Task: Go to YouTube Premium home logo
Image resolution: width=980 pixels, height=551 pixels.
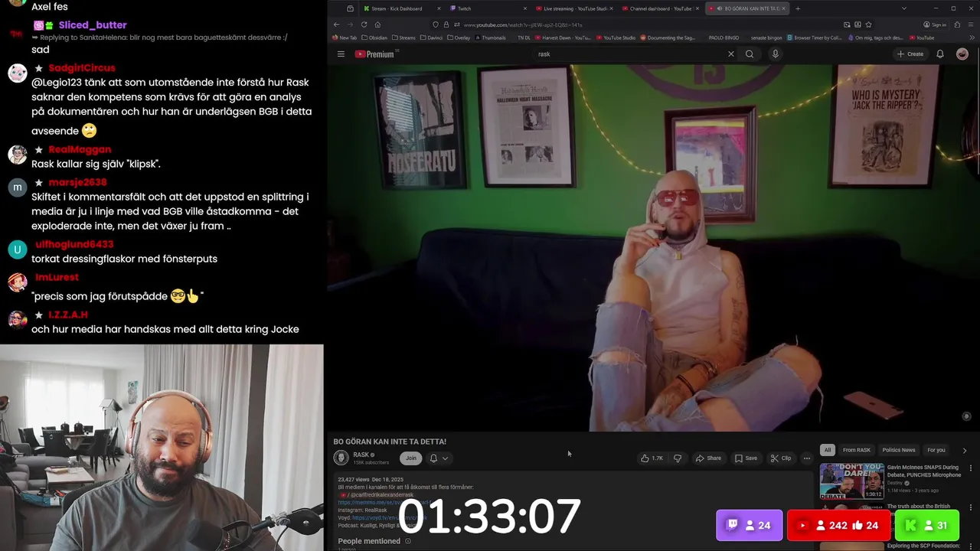Action: click(375, 54)
